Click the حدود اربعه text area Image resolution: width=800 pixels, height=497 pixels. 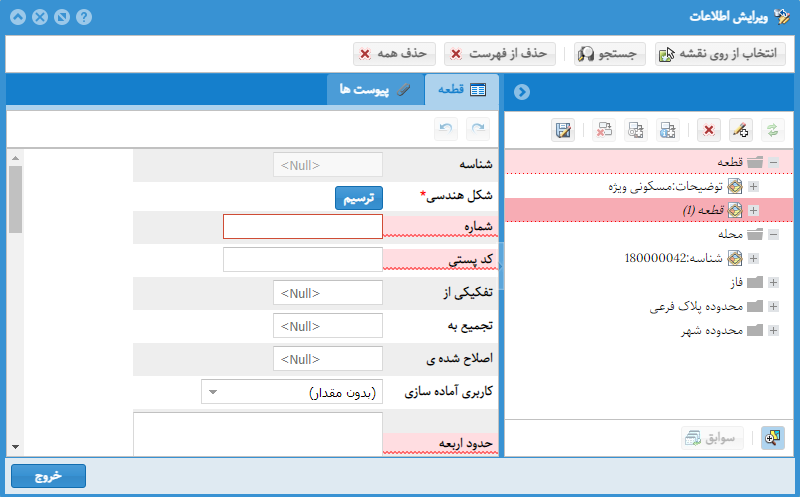coord(258,434)
